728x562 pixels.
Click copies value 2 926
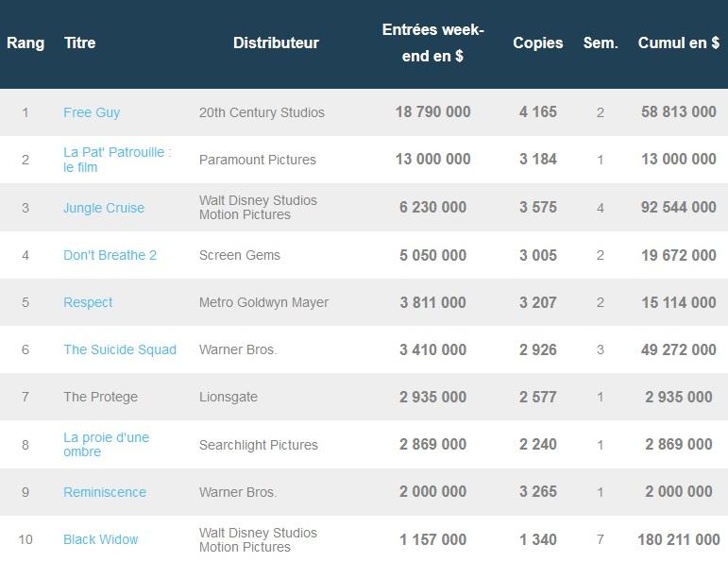pyautogui.click(x=537, y=349)
